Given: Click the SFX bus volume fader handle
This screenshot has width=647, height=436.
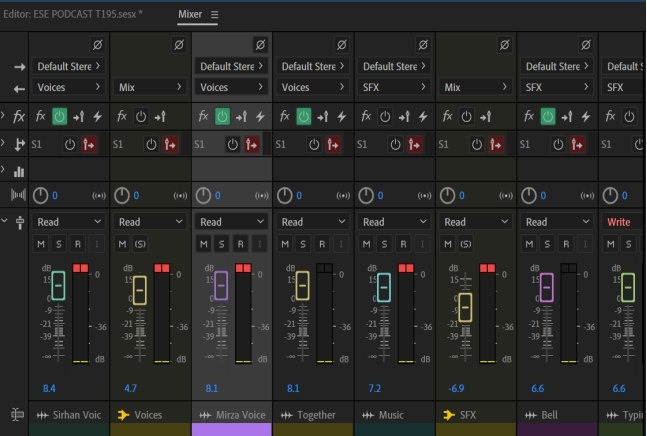Looking at the screenshot, I should [466, 307].
